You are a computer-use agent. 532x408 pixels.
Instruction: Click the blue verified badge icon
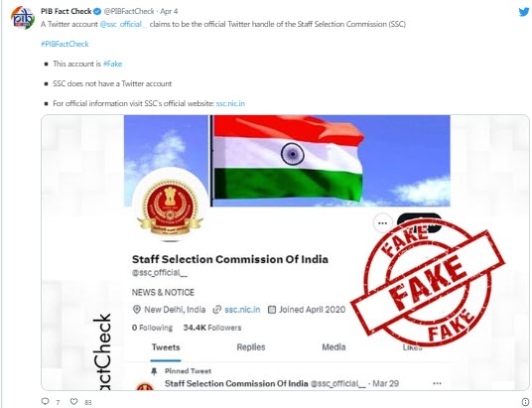(97, 12)
